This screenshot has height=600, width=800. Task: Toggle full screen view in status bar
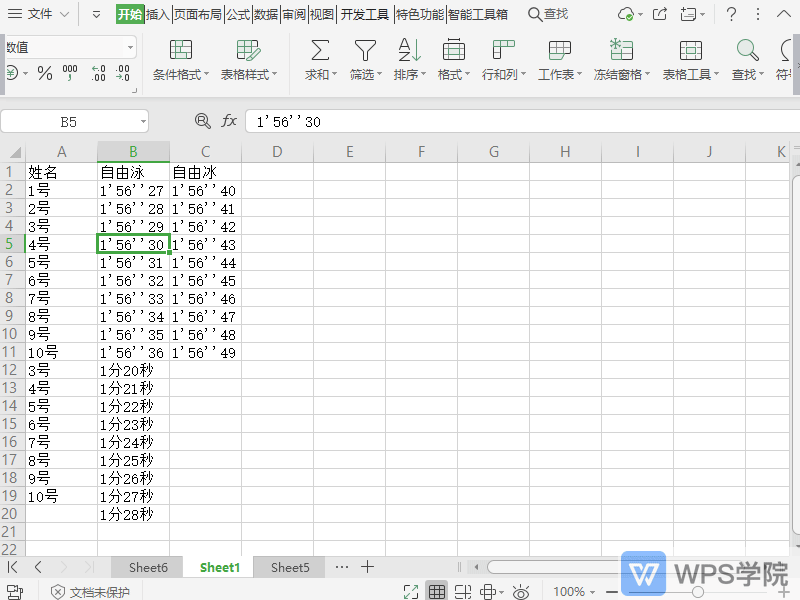(410, 592)
